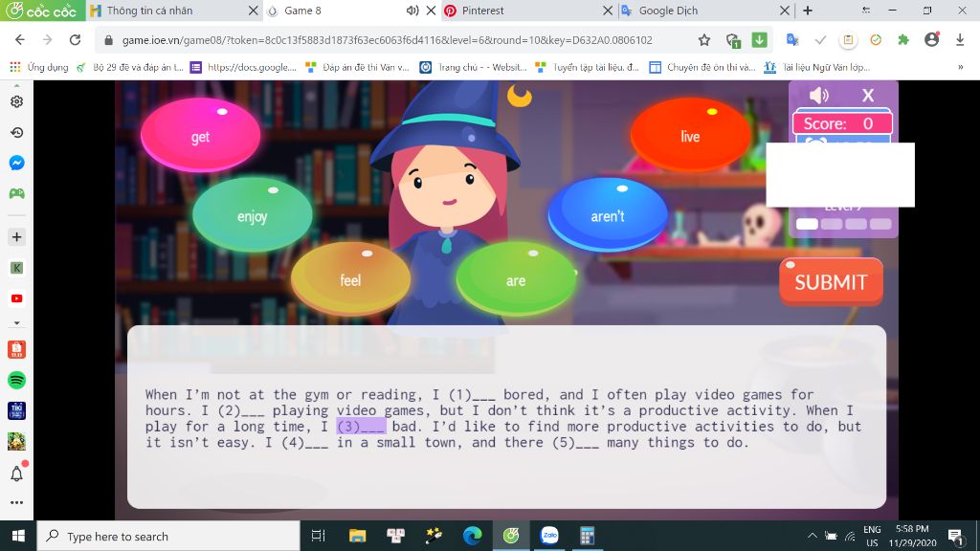Click the taskbar search box

(x=168, y=536)
